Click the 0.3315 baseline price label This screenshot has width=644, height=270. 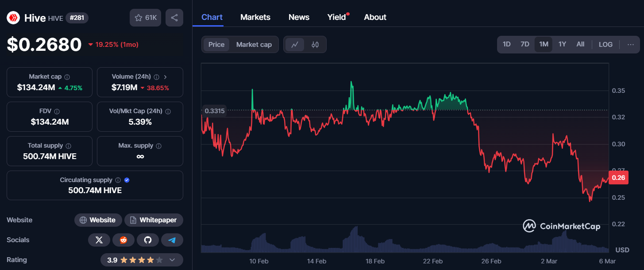point(215,110)
